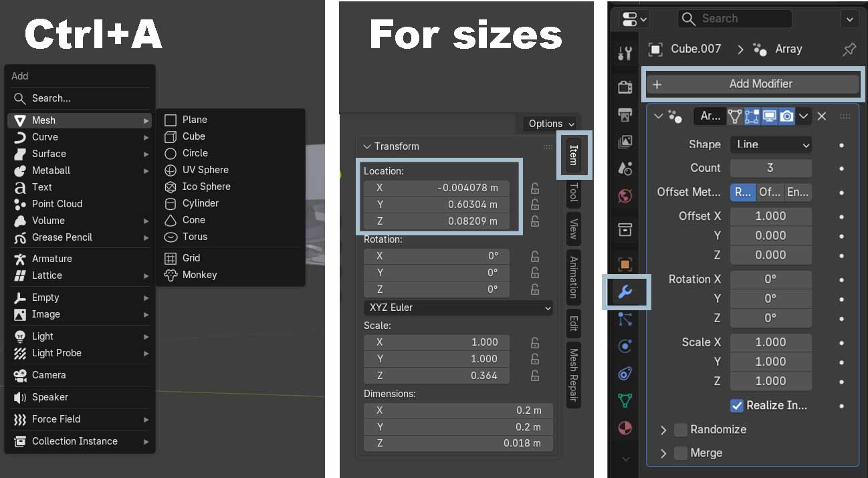Image resolution: width=868 pixels, height=478 pixels.
Task: Remove the Array modifier with the X
Action: (x=822, y=116)
